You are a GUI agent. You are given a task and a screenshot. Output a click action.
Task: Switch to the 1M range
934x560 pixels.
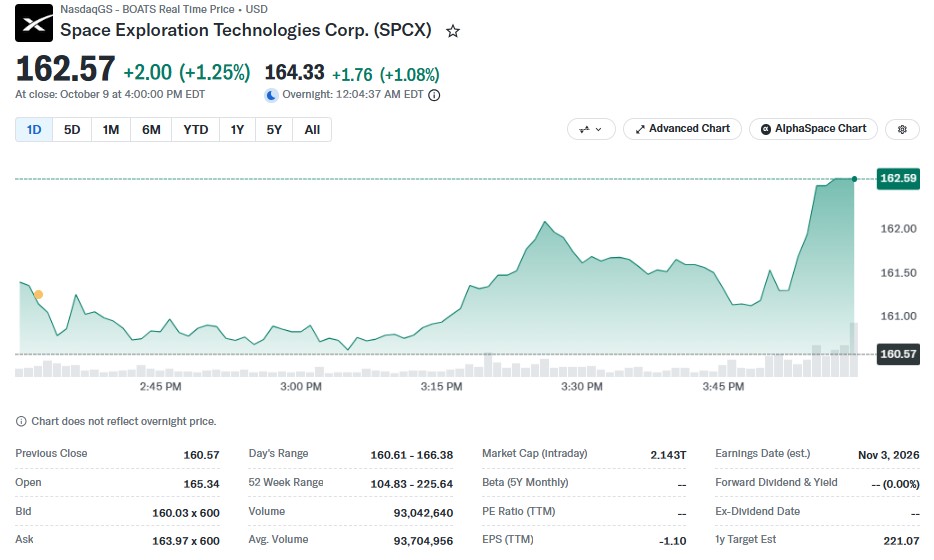[x=111, y=130]
